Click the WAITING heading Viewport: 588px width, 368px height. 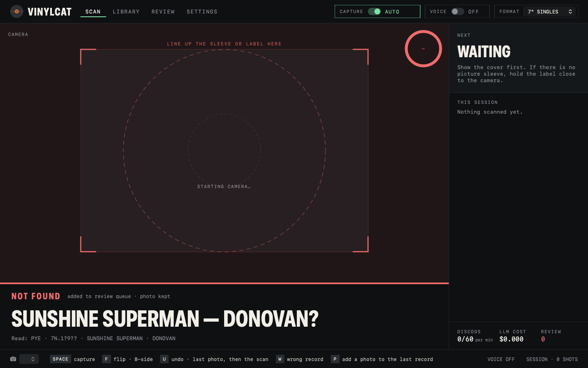click(x=484, y=52)
